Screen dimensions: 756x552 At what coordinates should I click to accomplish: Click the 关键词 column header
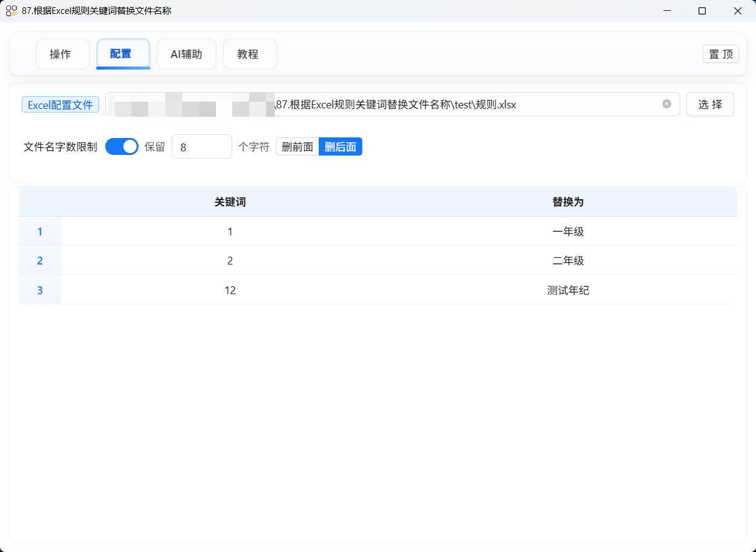point(230,202)
